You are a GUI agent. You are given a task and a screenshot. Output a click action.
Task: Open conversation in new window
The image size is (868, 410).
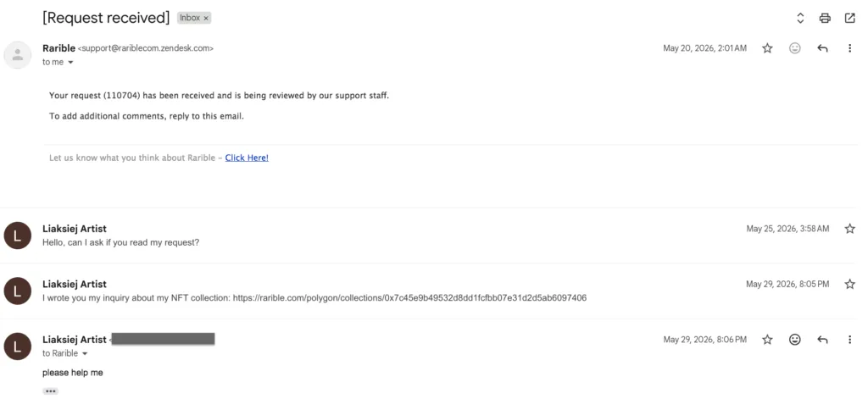(x=849, y=19)
